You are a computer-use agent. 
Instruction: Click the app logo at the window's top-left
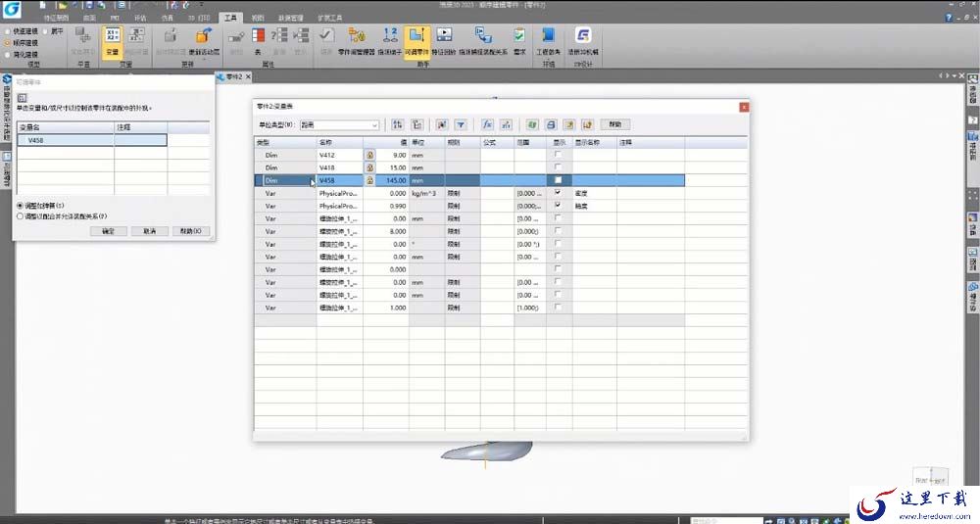pos(11,9)
